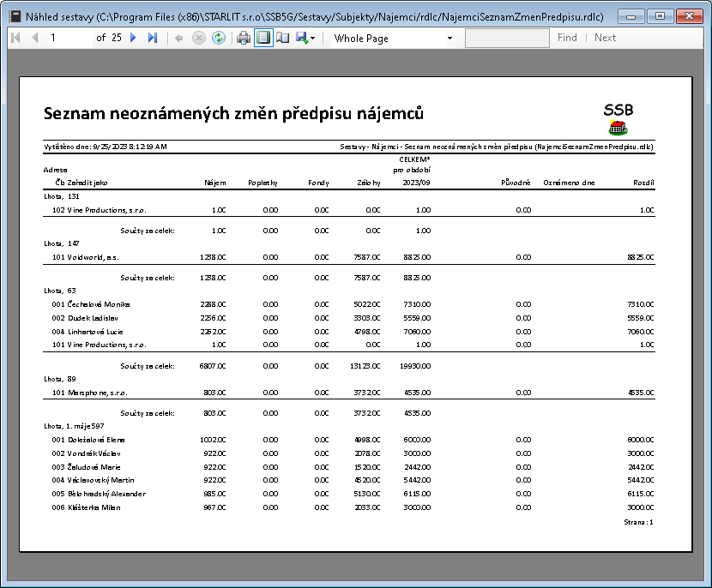Go to the first page of report
The image size is (712, 588).
(15, 38)
